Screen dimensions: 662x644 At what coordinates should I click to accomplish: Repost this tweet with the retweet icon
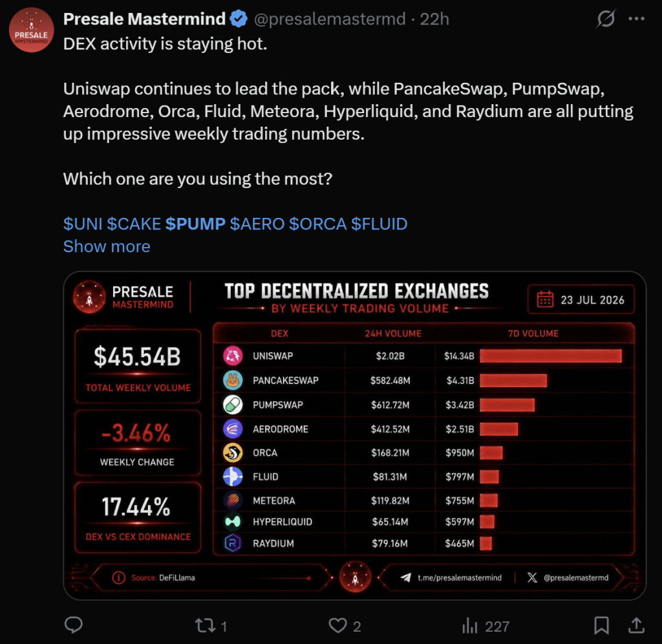(x=206, y=626)
